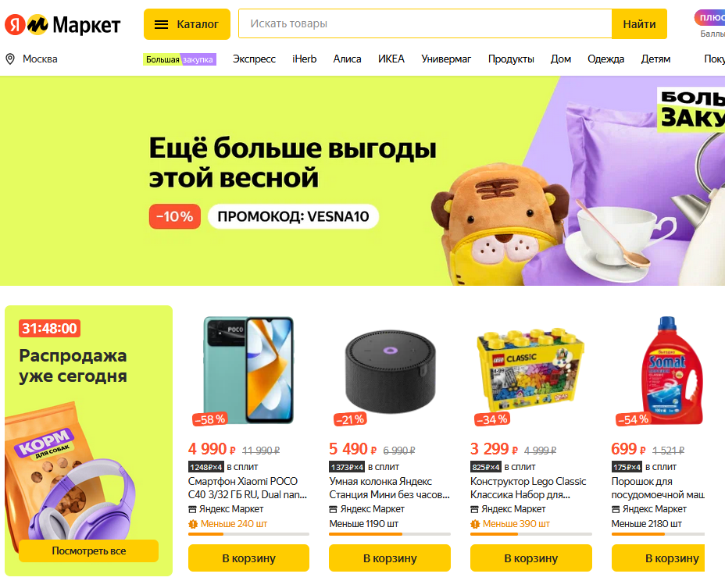Click the shop icon beside Яндекс Маркет under Lego
This screenshot has width=725, height=588.
(x=474, y=509)
